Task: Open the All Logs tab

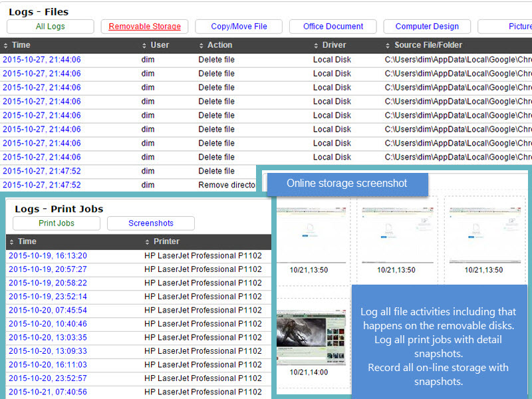Action: [50, 27]
